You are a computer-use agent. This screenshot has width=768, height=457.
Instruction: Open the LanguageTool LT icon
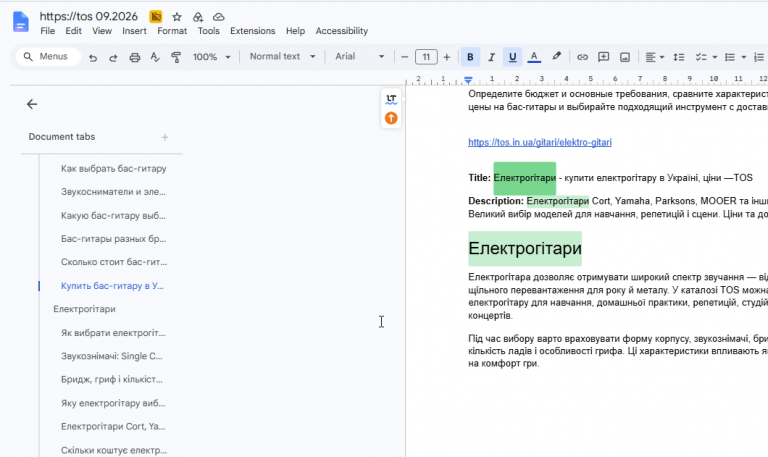[x=391, y=99]
